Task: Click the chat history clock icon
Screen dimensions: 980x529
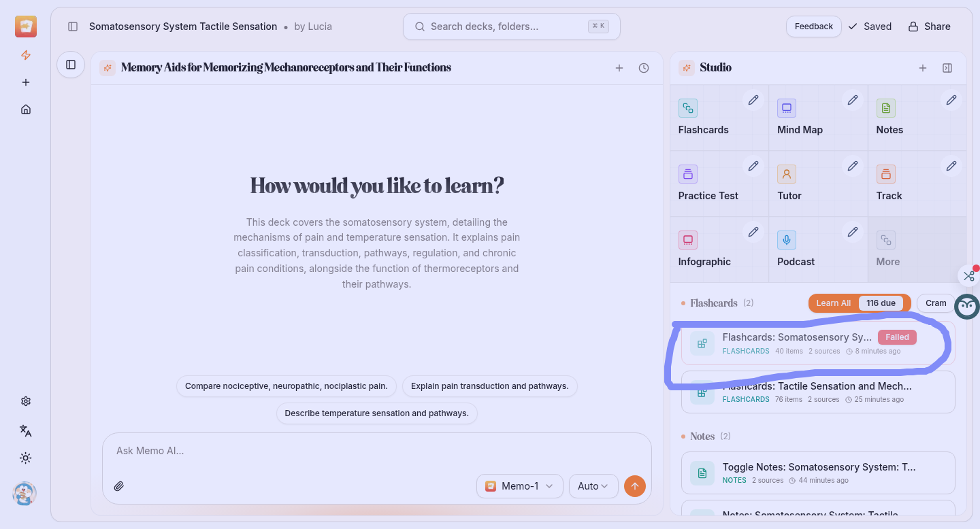Action: (644, 68)
